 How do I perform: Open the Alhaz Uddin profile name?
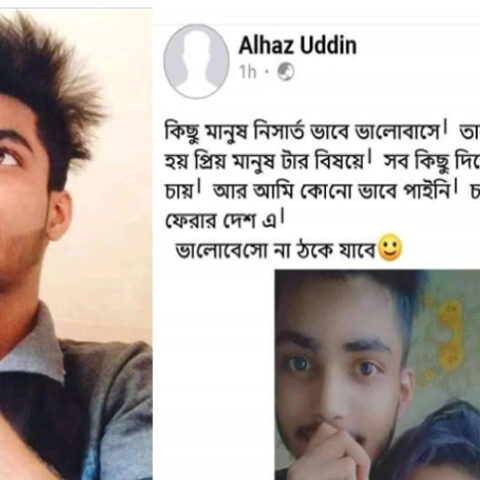click(x=298, y=45)
